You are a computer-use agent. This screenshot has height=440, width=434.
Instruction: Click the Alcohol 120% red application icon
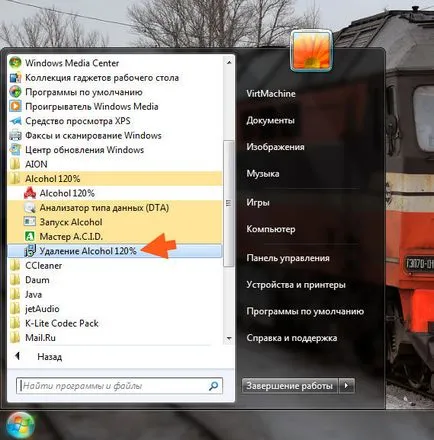[30, 193]
